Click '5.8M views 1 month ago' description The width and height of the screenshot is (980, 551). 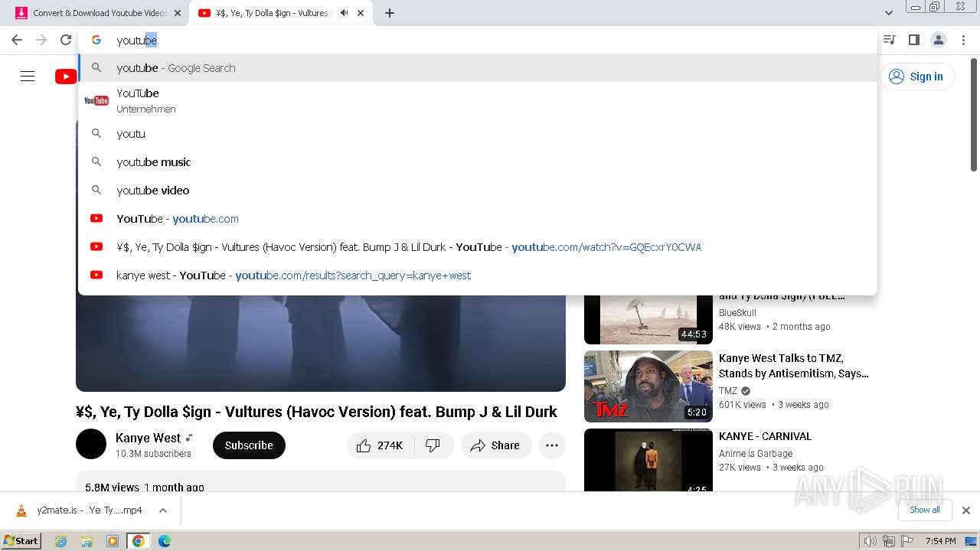pyautogui.click(x=145, y=487)
